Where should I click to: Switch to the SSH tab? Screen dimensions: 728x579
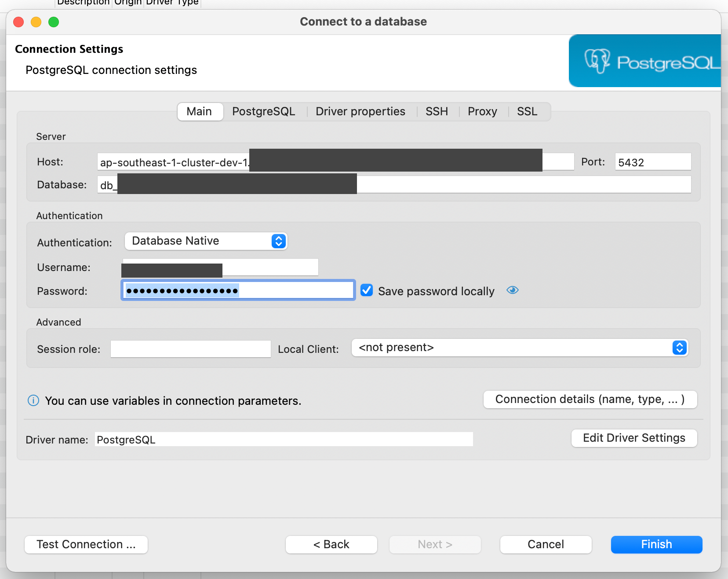[437, 111]
